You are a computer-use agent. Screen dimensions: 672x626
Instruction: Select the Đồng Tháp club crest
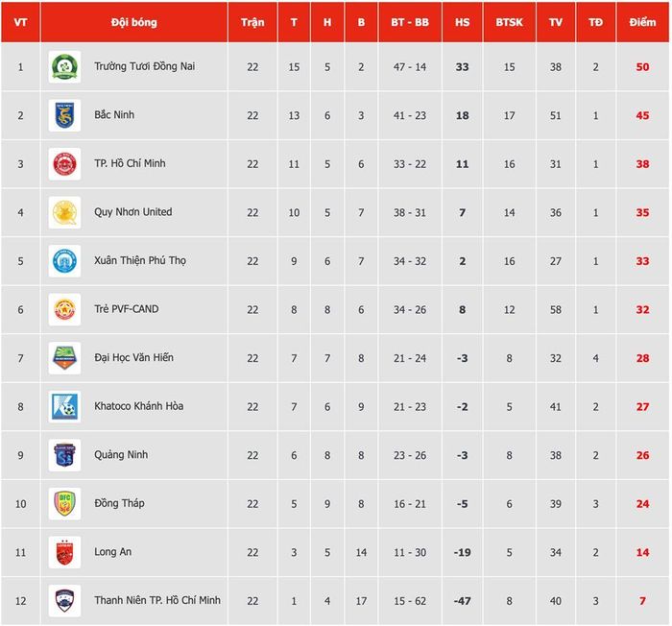pos(64,503)
